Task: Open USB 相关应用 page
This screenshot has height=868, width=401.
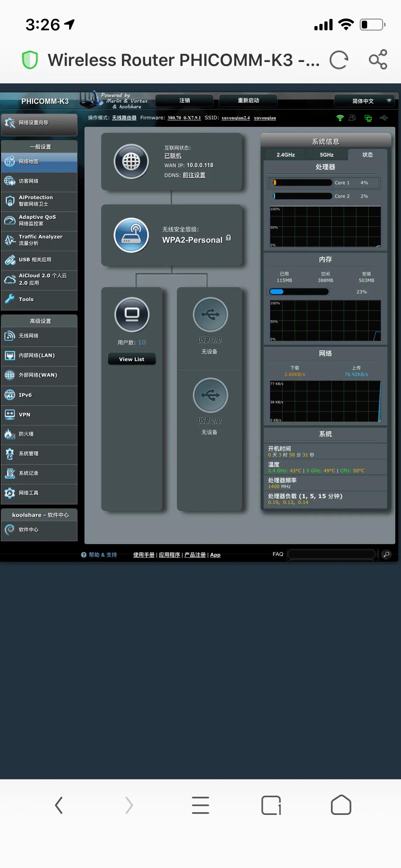Action: point(39,260)
